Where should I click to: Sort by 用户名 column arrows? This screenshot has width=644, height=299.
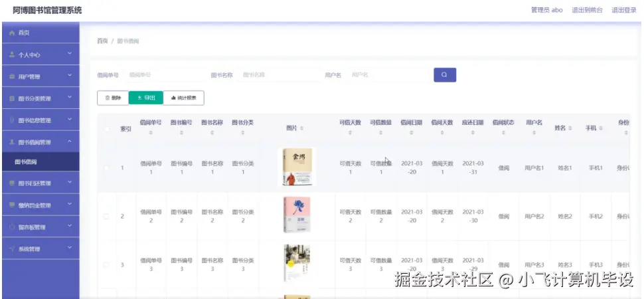(x=534, y=133)
